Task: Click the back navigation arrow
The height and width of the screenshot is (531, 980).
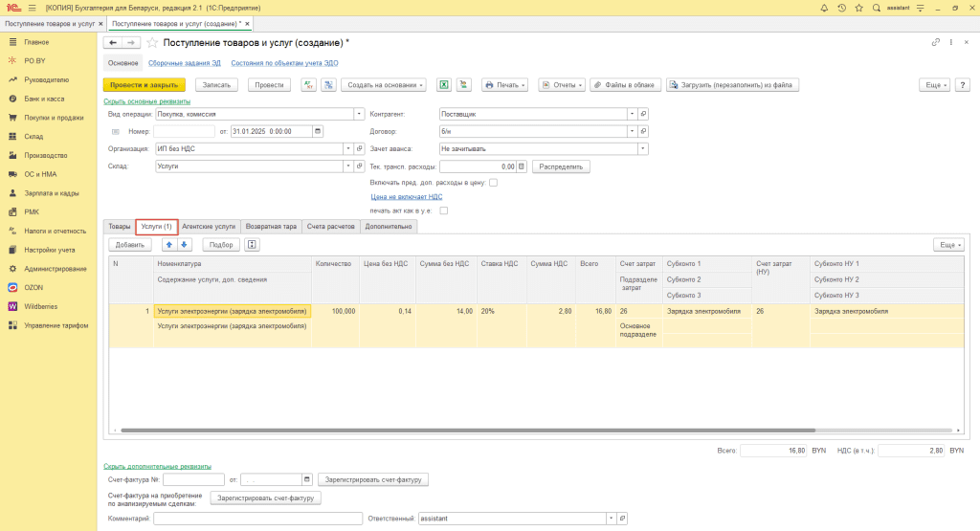Action: [113, 43]
